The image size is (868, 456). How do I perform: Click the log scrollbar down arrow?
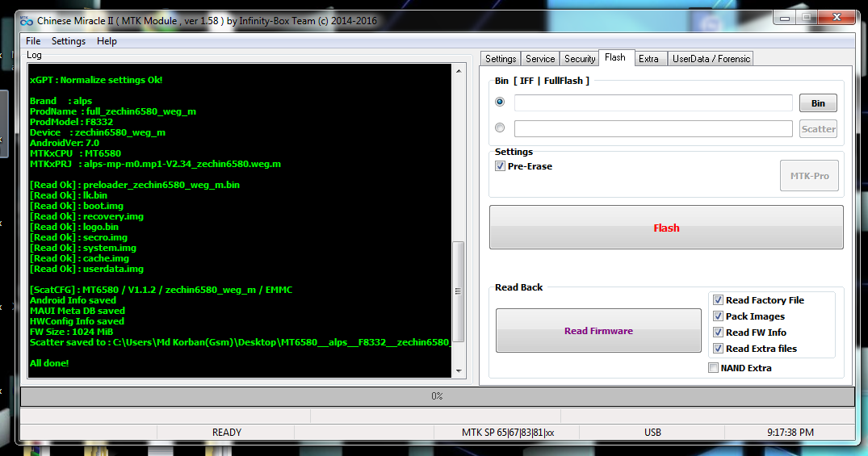pyautogui.click(x=459, y=370)
